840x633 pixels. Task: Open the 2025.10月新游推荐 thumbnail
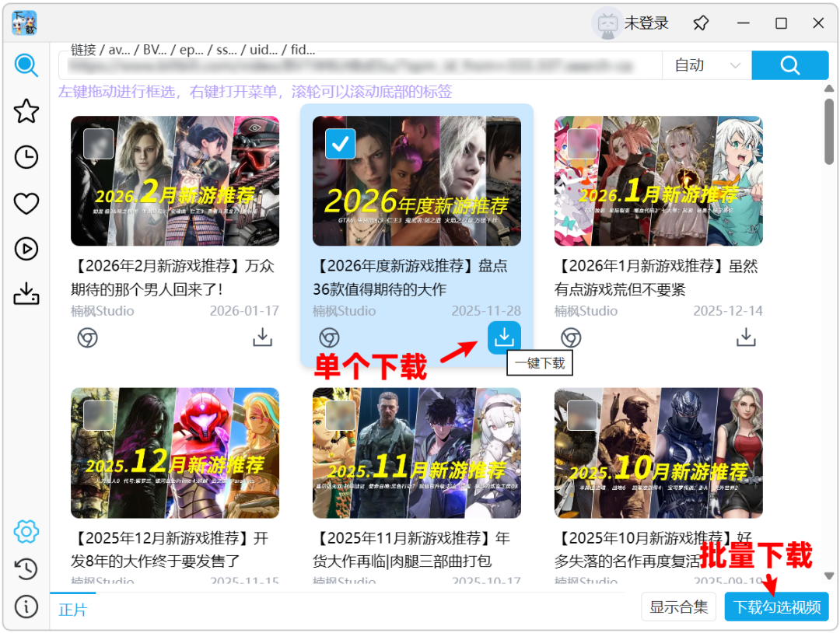[659, 453]
